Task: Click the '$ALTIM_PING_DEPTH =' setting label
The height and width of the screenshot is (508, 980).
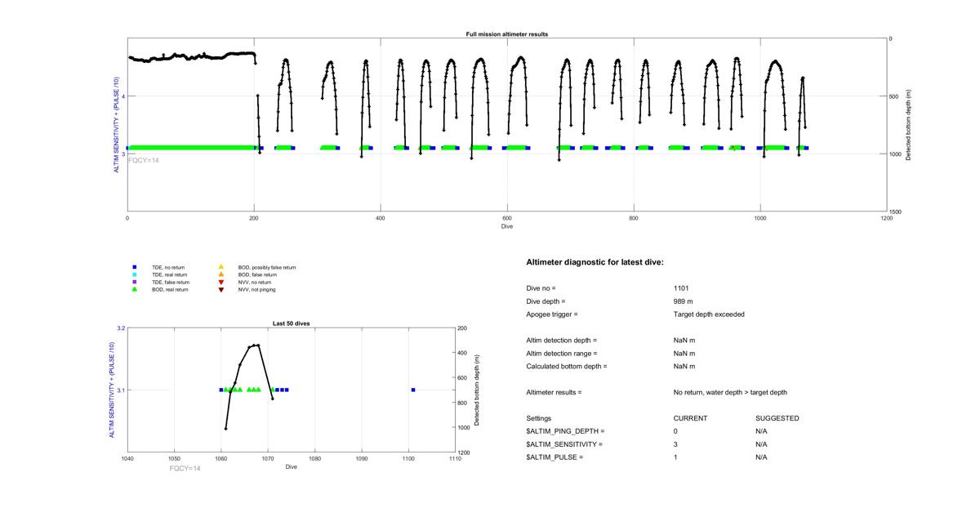Action: (x=566, y=431)
